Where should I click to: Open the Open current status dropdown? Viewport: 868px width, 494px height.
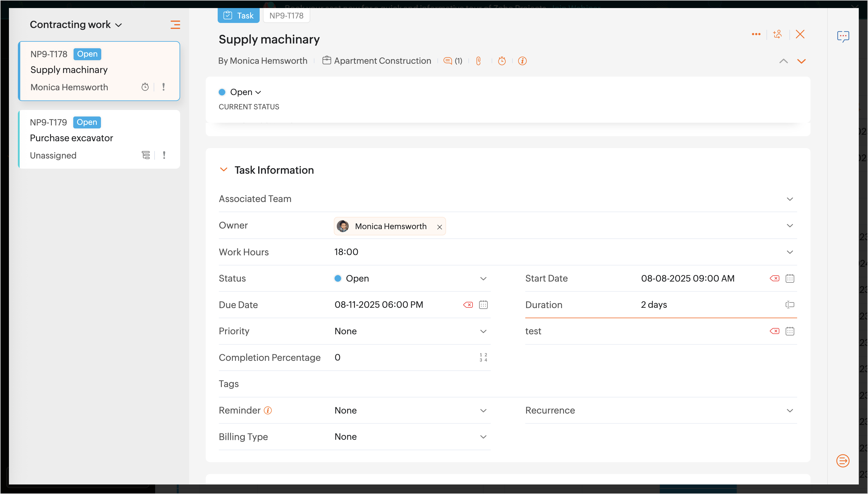pos(245,92)
